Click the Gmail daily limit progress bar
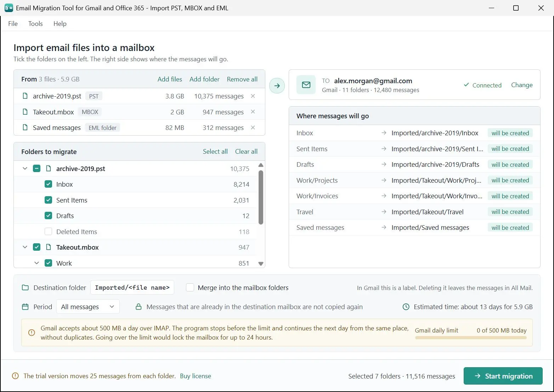The height and width of the screenshot is (392, 554). coord(471,338)
